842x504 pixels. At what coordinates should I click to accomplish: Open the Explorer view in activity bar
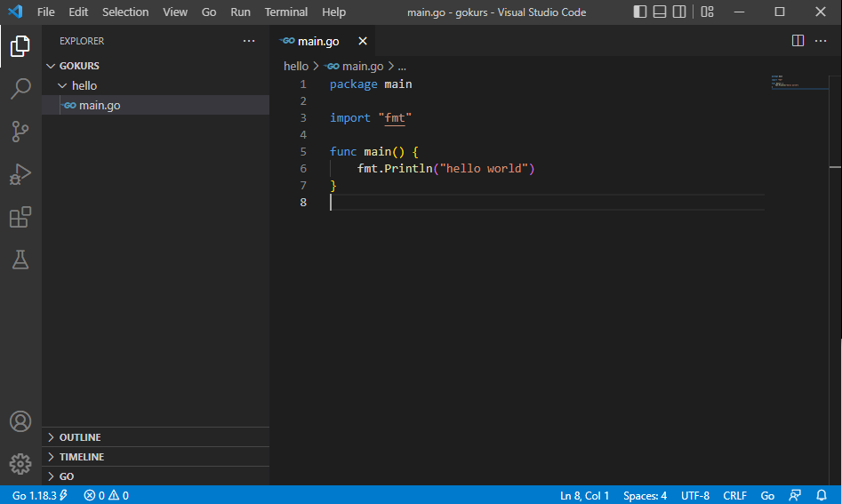click(x=20, y=46)
